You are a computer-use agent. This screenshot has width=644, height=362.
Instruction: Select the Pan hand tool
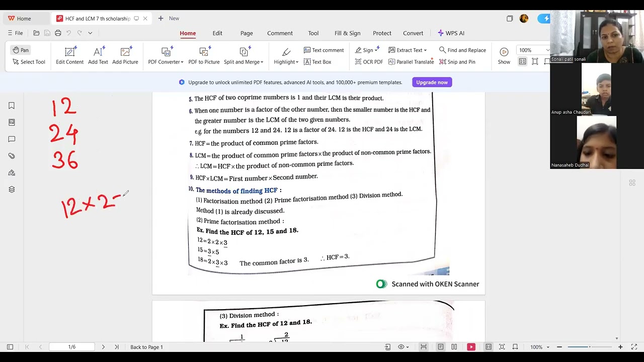21,50
